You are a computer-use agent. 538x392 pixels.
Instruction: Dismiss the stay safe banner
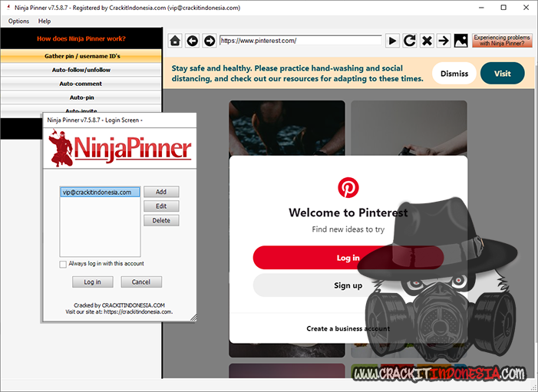coord(454,74)
